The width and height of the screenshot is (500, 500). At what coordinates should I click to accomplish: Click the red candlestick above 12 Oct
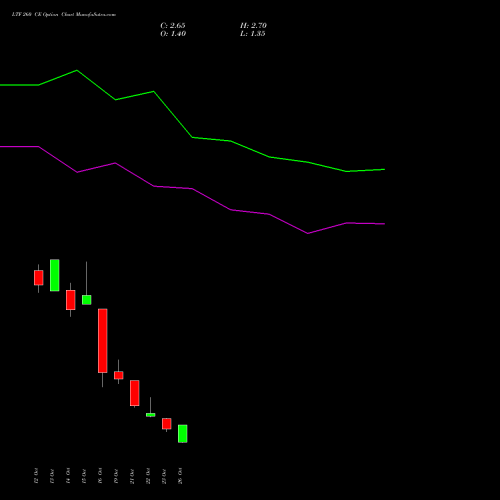tap(39, 278)
